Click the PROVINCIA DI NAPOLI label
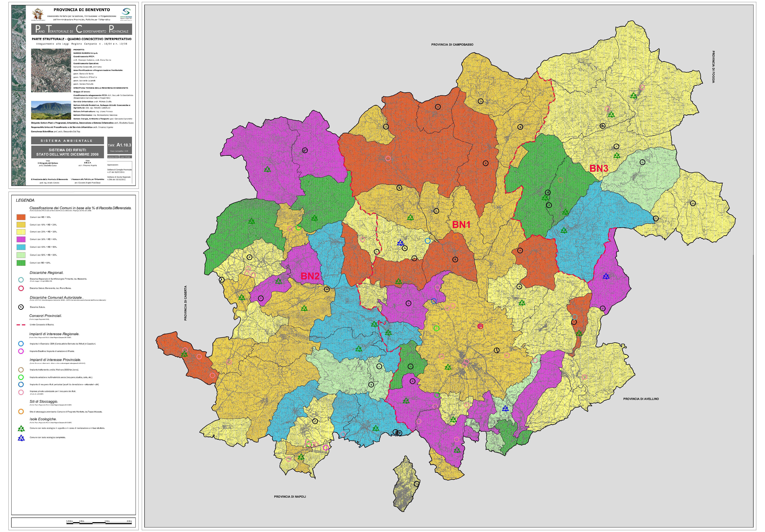Viewport: 765px width, 532px height. tap(290, 497)
